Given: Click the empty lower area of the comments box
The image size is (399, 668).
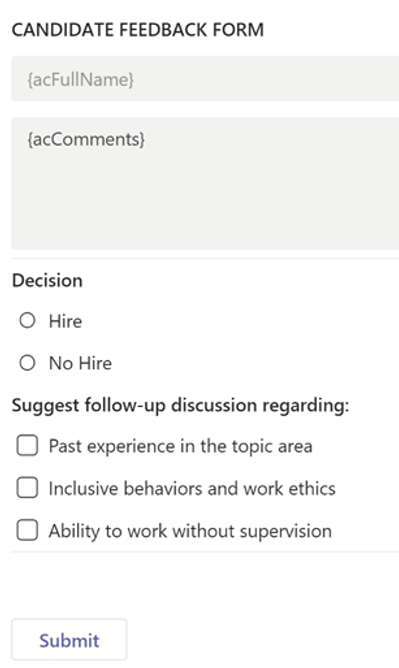Looking at the screenshot, I should point(205,204).
